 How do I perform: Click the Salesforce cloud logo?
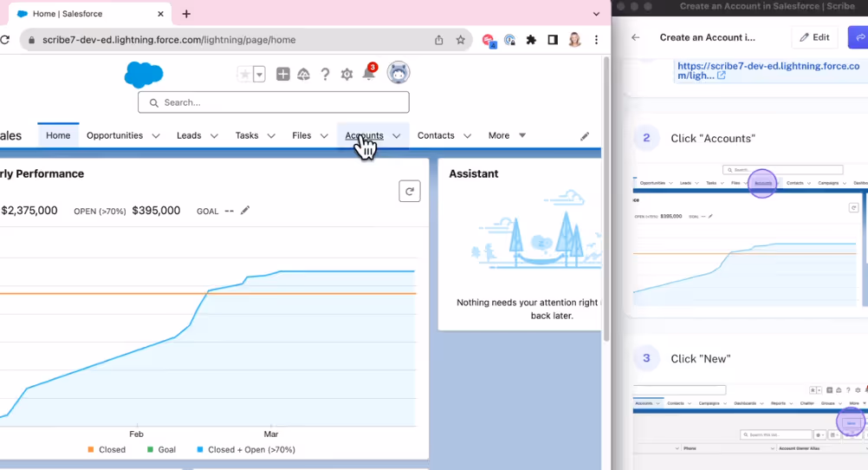pos(144,75)
